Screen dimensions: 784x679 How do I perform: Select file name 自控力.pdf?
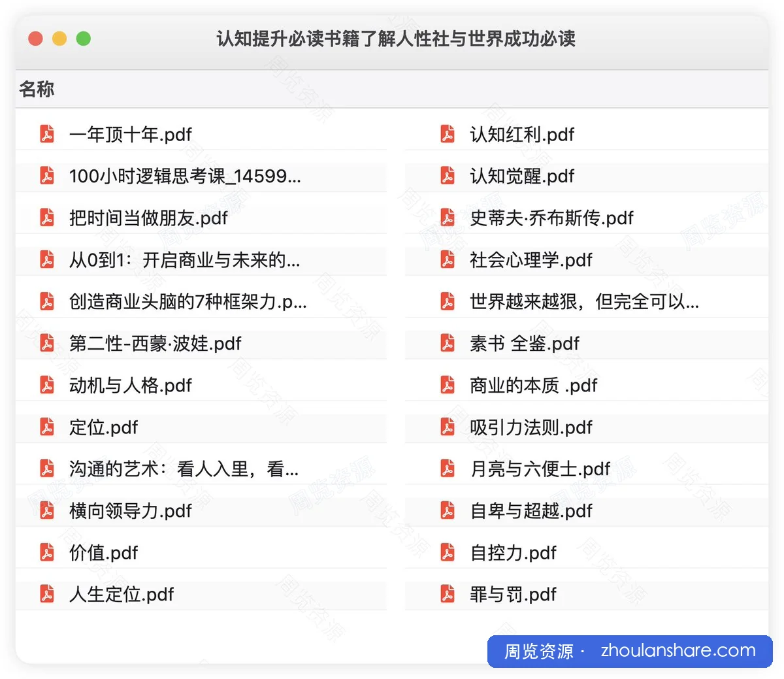(x=514, y=553)
